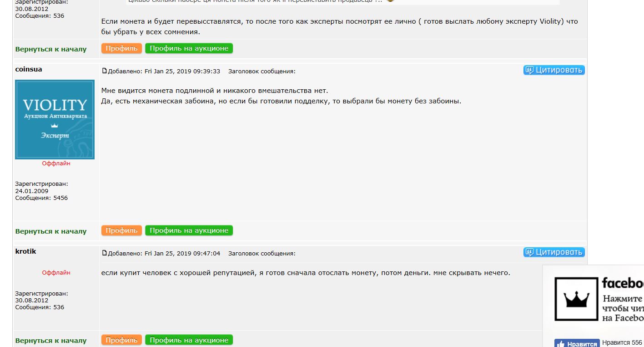Click the post icon beside krotik's 09:47:04 message
The width and height of the screenshot is (644, 347).
tap(104, 253)
